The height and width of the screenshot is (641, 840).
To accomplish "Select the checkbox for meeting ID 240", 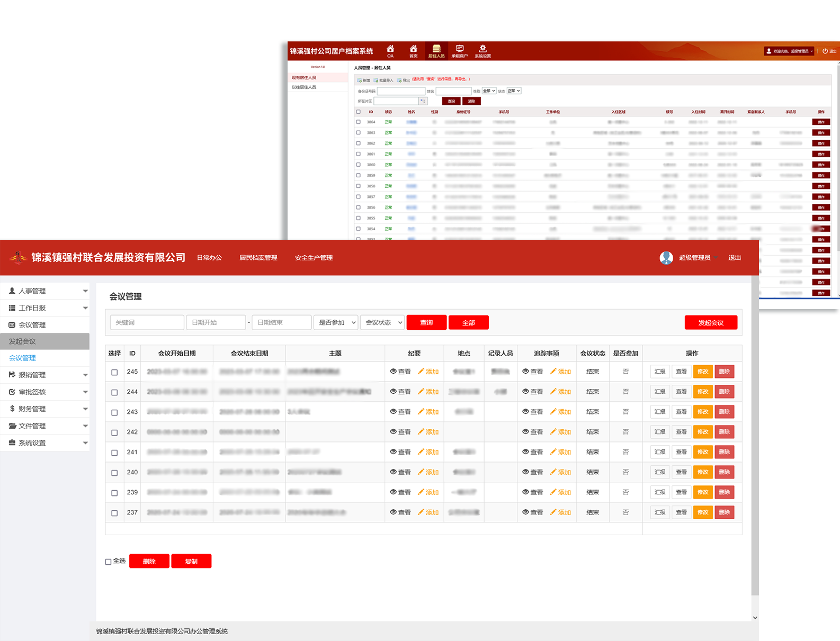I will [x=114, y=473].
